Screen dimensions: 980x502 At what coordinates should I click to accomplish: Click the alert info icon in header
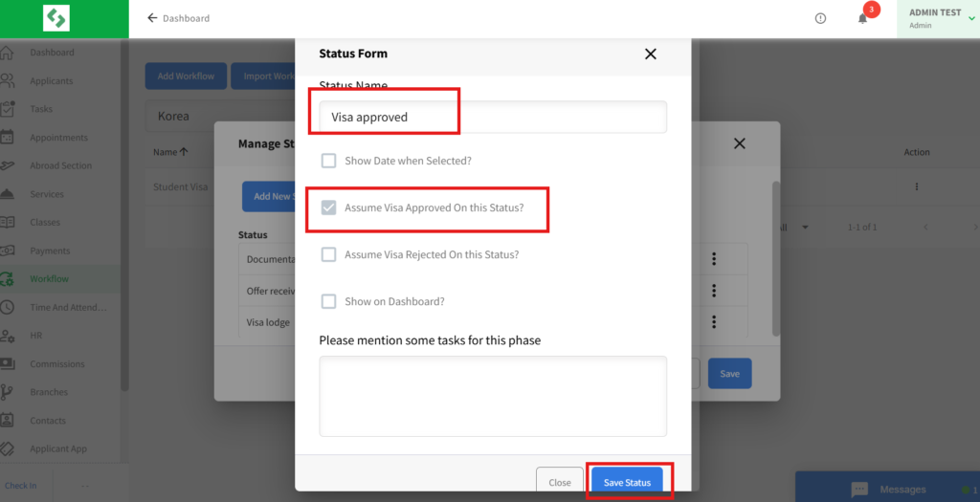820,18
